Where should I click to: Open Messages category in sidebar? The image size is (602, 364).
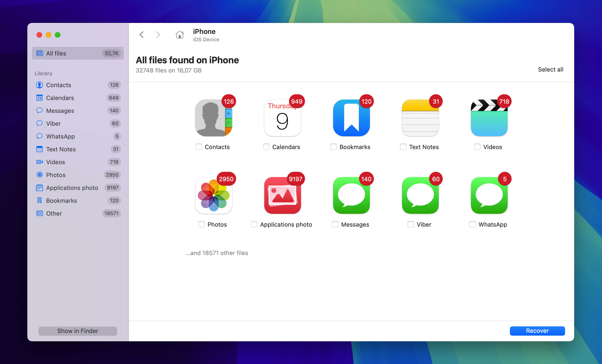click(x=78, y=111)
